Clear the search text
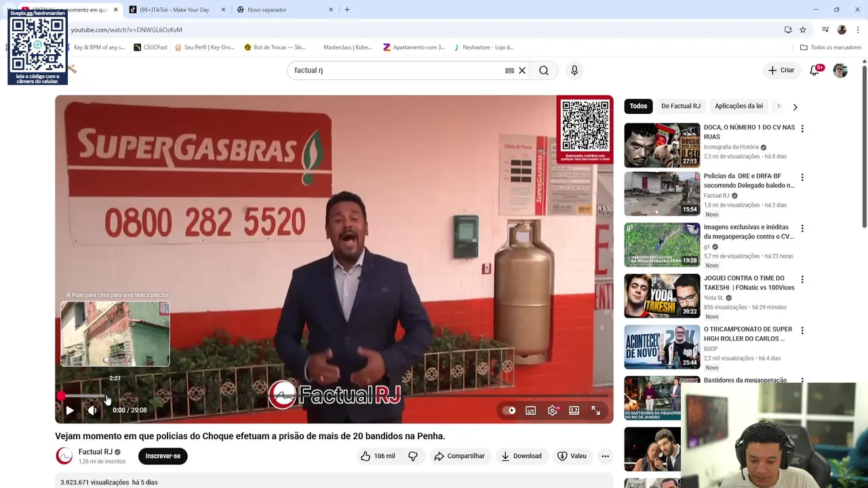The width and height of the screenshot is (868, 488). (522, 70)
